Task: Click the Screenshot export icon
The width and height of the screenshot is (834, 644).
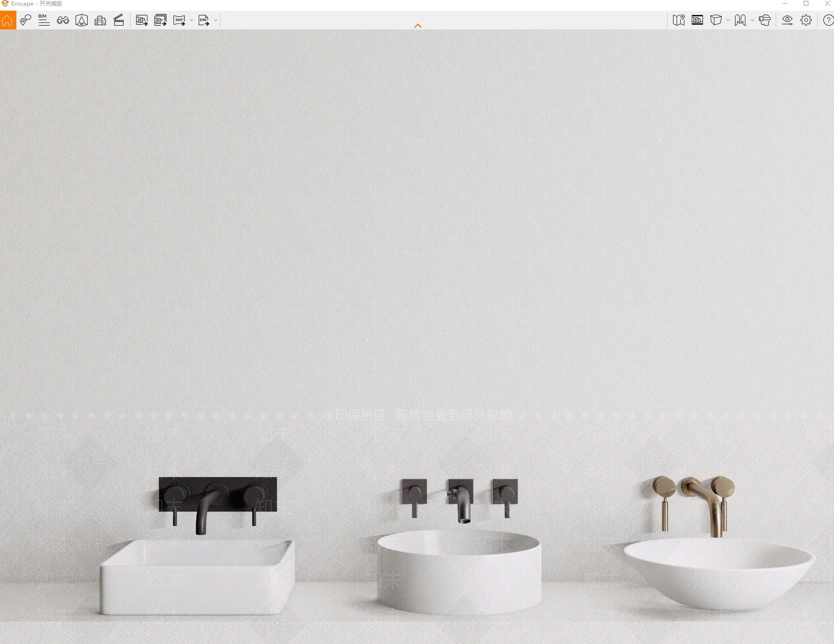Action: click(141, 20)
